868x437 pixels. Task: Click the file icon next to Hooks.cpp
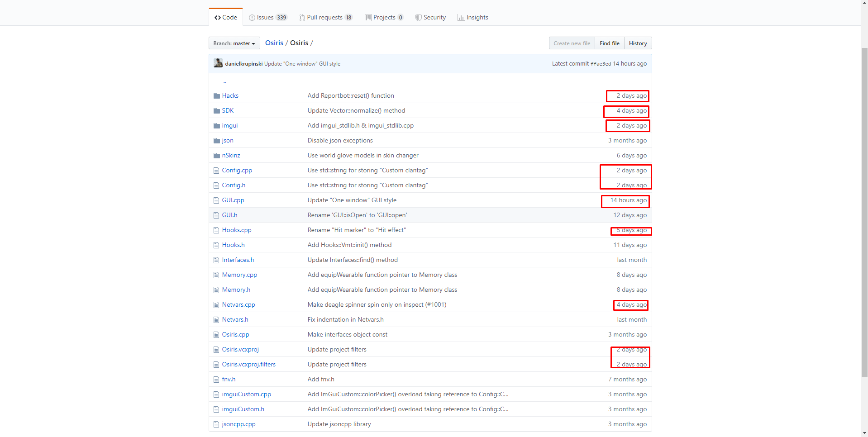point(216,230)
